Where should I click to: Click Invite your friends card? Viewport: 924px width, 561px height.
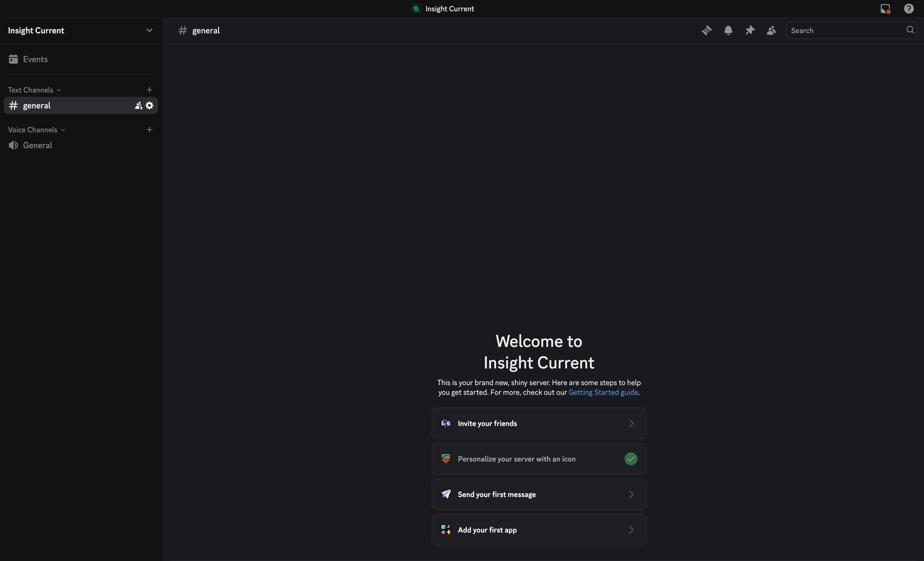coord(539,423)
